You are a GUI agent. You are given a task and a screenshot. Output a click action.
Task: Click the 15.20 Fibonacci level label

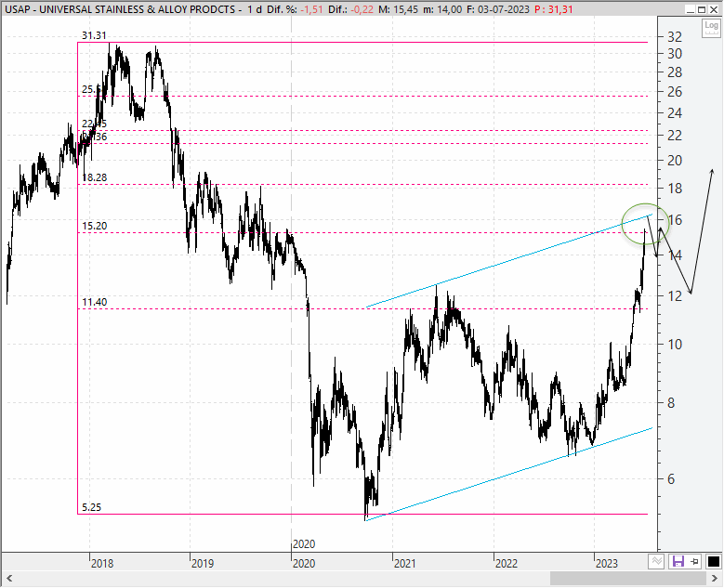94,226
